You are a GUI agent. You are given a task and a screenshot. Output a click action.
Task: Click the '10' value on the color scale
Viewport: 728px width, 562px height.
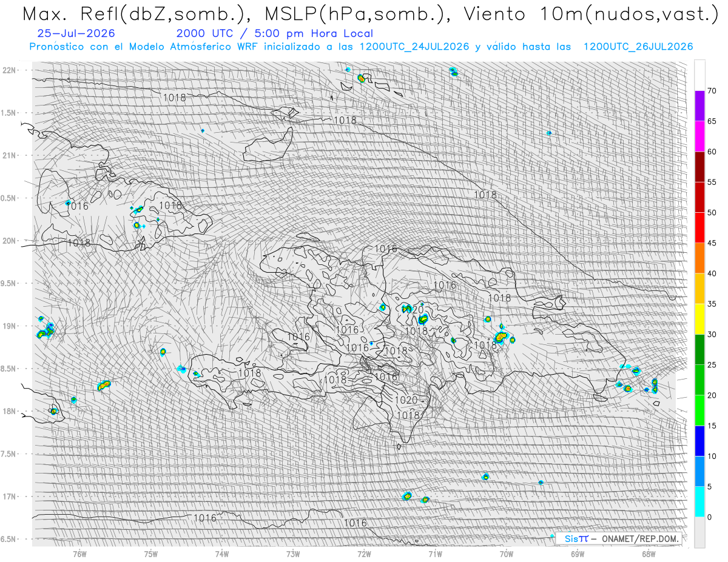coord(712,457)
